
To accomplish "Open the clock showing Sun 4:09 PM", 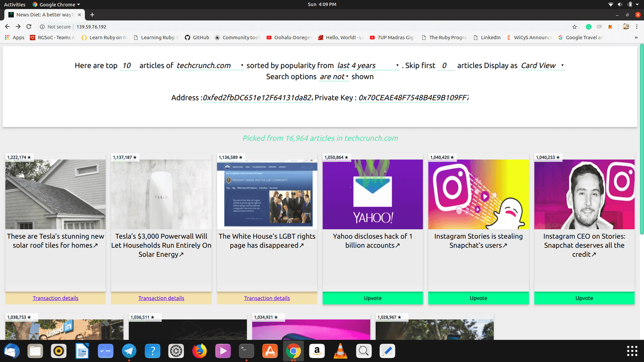I will tap(322, 4).
